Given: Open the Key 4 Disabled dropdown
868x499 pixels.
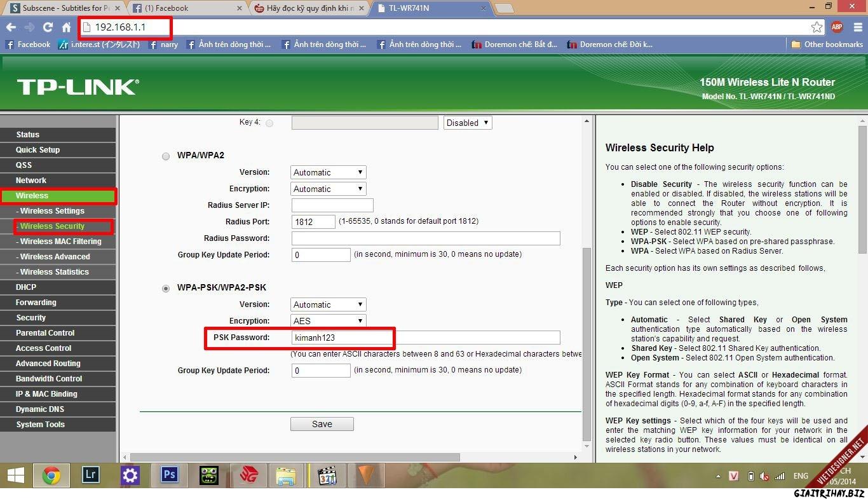Looking at the screenshot, I should (467, 123).
